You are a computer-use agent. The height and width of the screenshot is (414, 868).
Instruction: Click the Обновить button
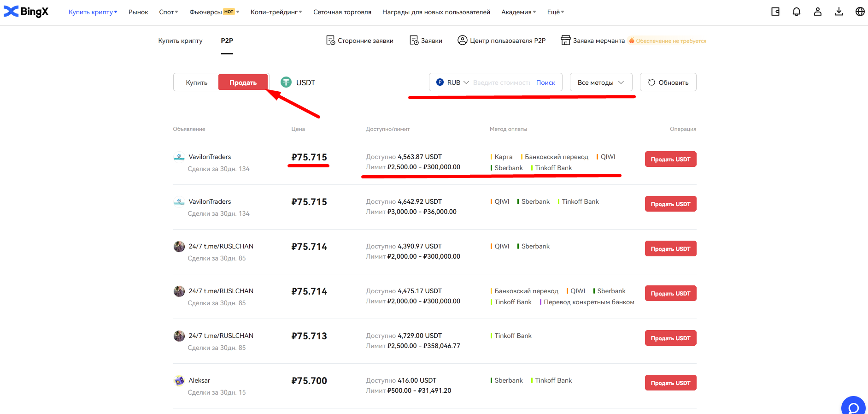coord(668,83)
